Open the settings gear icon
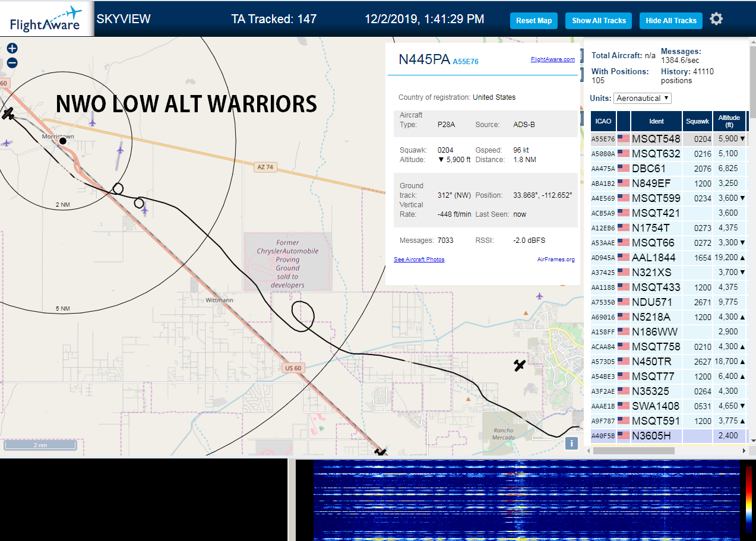Image resolution: width=756 pixels, height=541 pixels. click(716, 19)
